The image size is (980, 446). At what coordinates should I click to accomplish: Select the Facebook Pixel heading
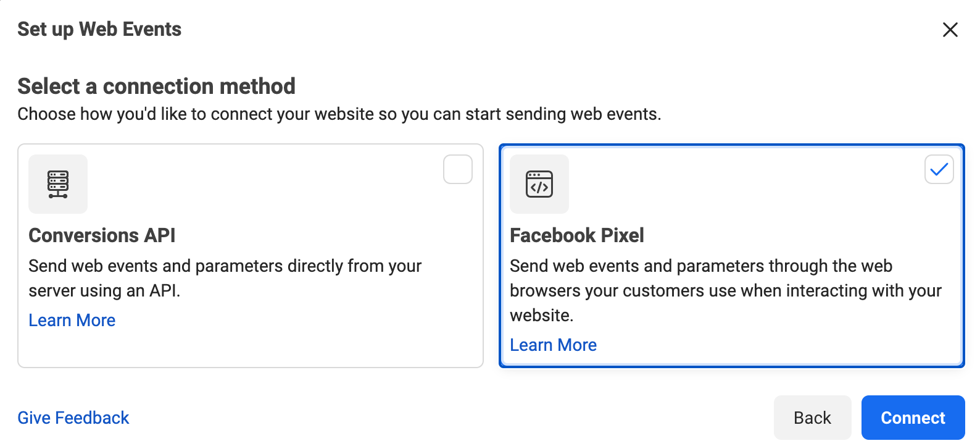click(x=577, y=235)
